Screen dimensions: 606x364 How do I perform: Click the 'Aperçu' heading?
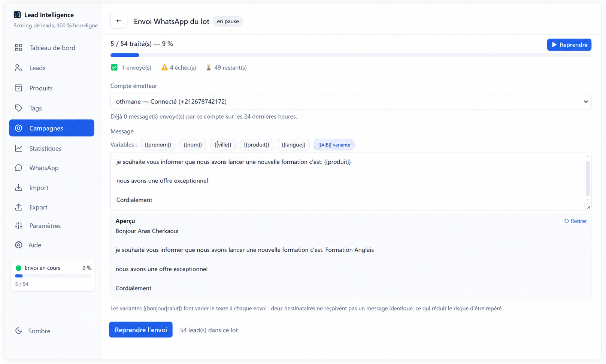tap(125, 221)
